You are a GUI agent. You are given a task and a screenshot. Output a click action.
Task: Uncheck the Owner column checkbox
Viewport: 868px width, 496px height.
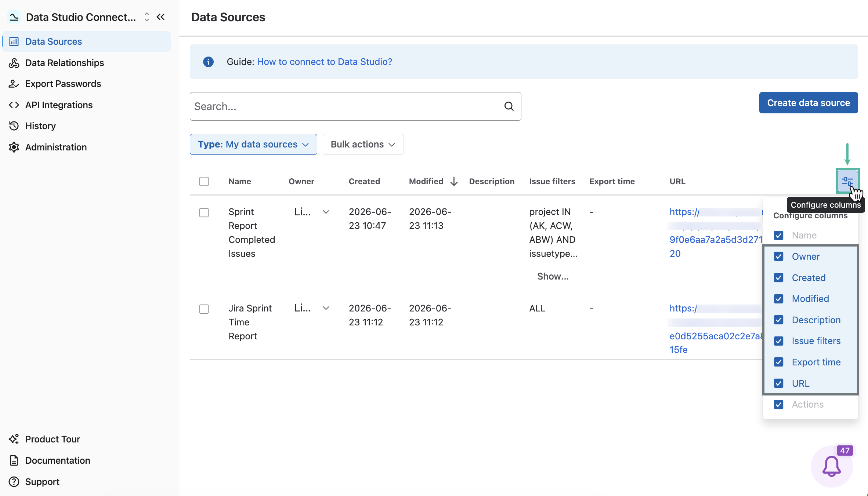click(779, 256)
